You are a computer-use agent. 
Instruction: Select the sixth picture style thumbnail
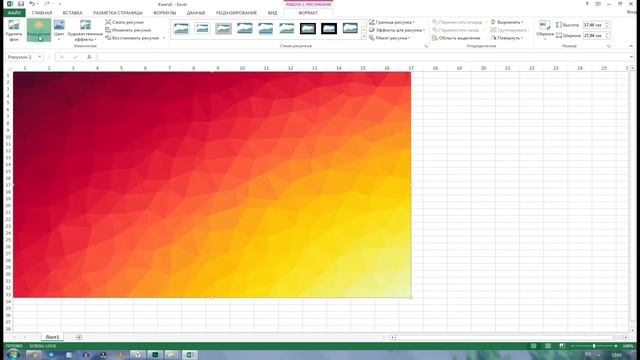point(287,29)
